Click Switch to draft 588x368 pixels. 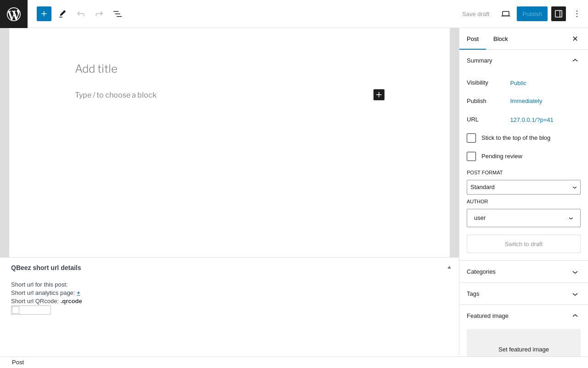coord(524,244)
